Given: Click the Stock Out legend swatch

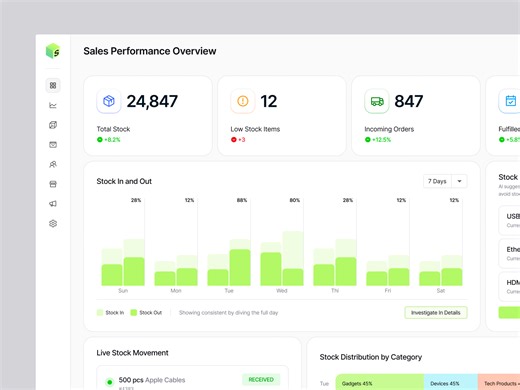Looking at the screenshot, I should tap(134, 313).
